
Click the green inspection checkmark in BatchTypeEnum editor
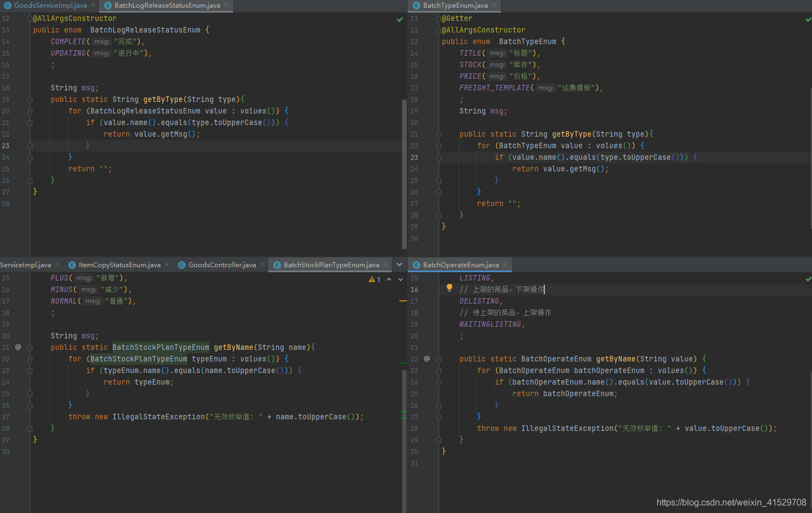808,19
